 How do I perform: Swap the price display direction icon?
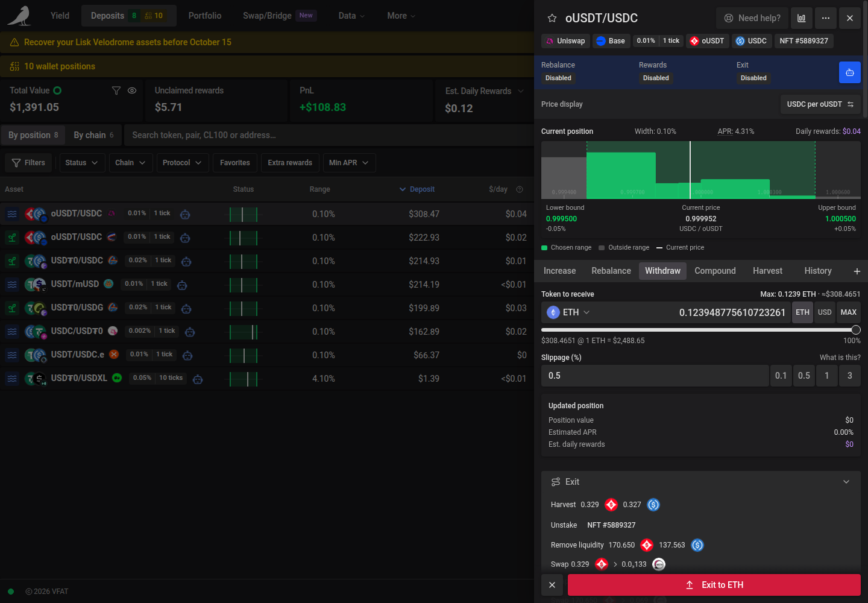[851, 104]
